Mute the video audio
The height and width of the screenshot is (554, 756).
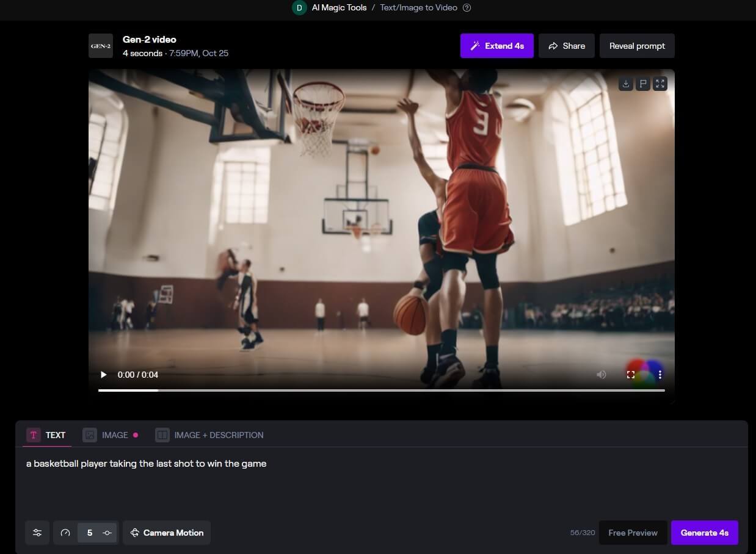tap(602, 375)
